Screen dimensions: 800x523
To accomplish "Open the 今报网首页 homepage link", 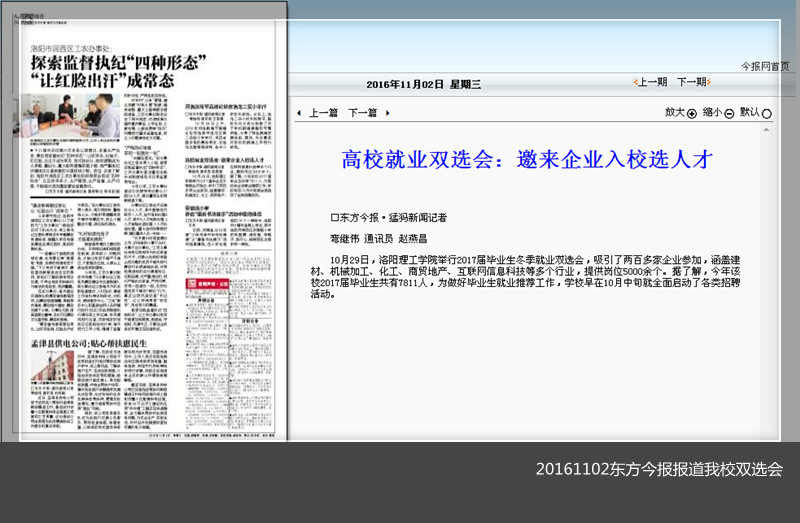I will (x=765, y=66).
